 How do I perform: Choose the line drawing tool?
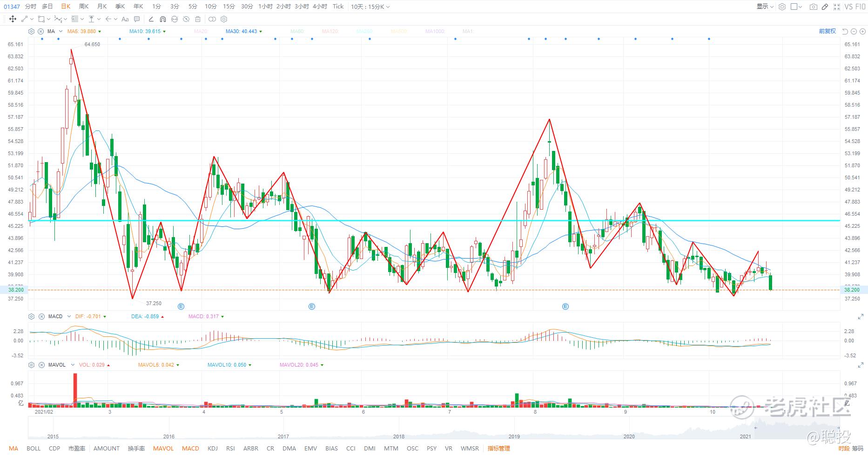coord(24,19)
